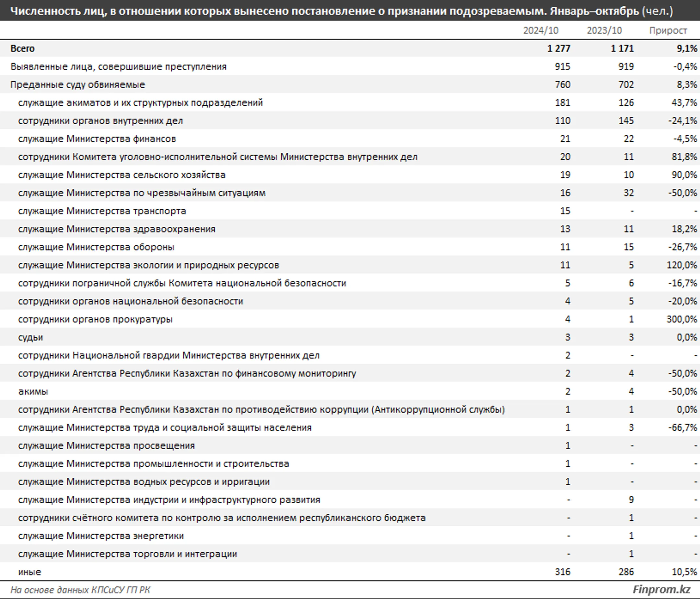Image resolution: width=700 pixels, height=599 pixels.
Task: Click "сотрудники органов национальной безопасности" row label
Action: (x=130, y=302)
